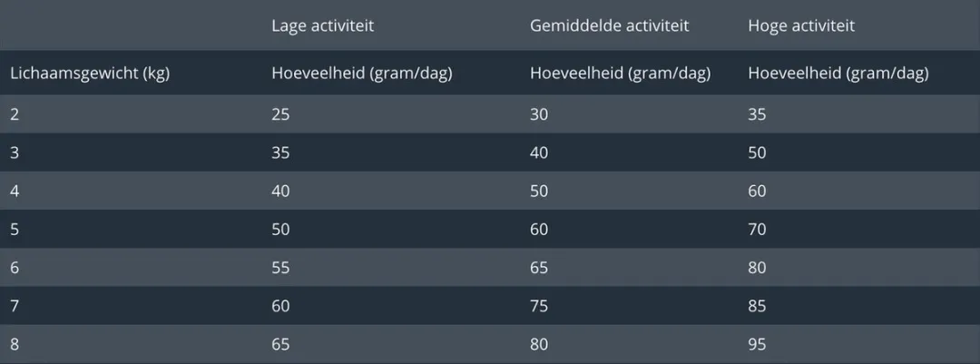Select the body weight 2 row cell
Viewport: 980px width, 364px height.
pos(15,114)
